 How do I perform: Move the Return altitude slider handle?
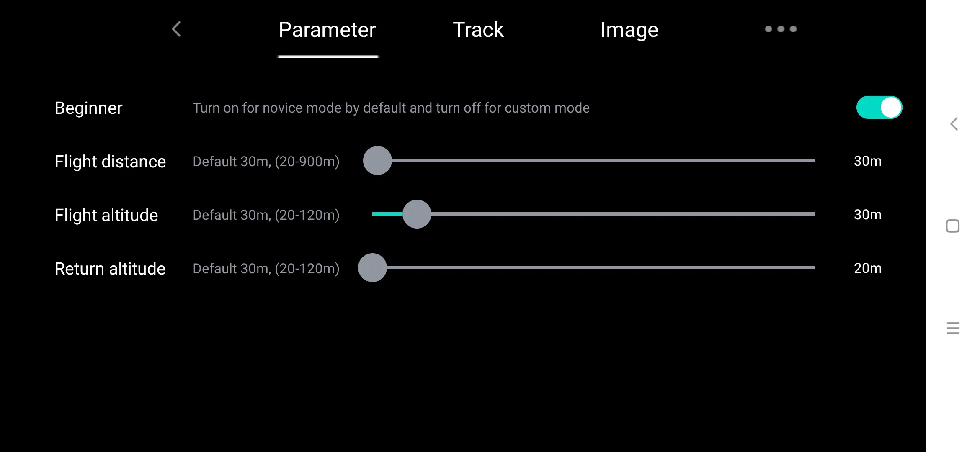373,268
